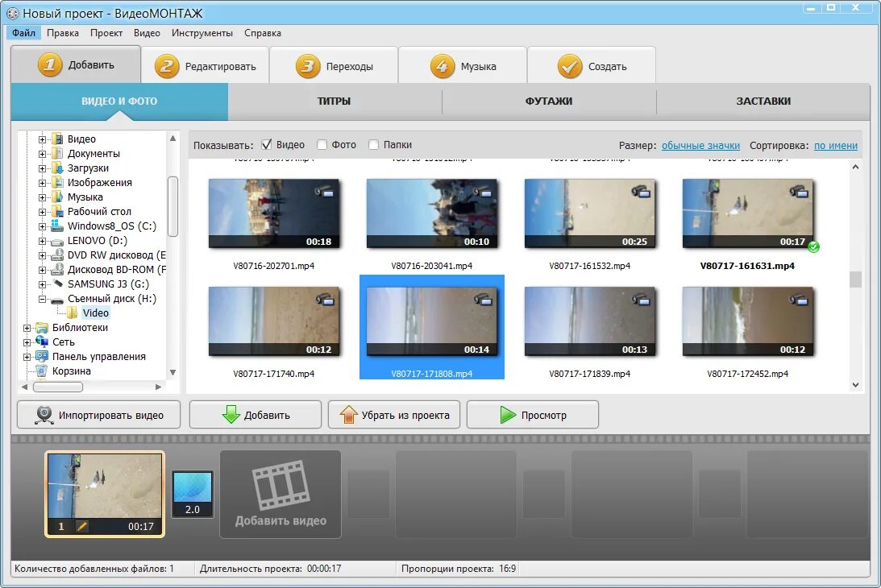Screen dimensions: 881x588
Task: Open the Справка menu
Action: click(x=263, y=33)
